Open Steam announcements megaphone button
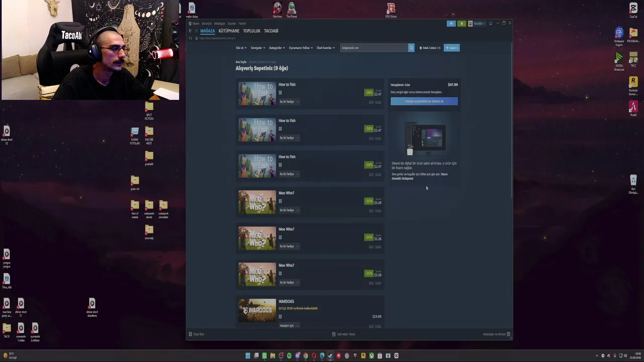The image size is (644, 362). click(451, 24)
